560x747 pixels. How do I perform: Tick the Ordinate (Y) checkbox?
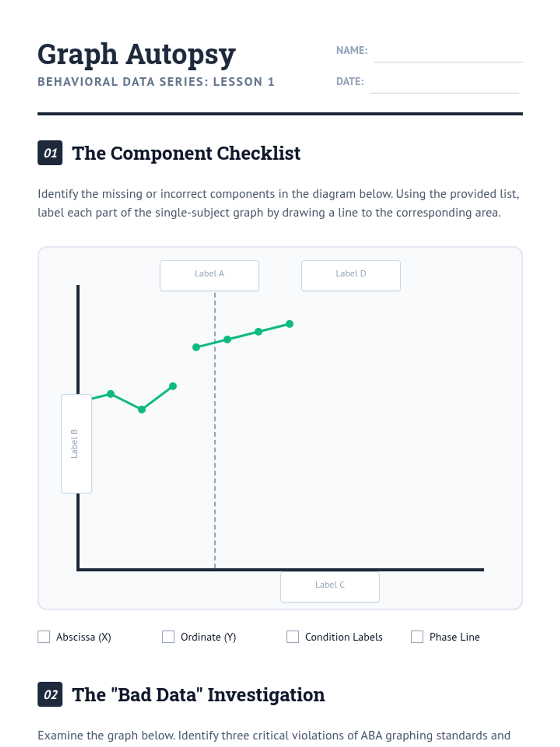pos(168,637)
